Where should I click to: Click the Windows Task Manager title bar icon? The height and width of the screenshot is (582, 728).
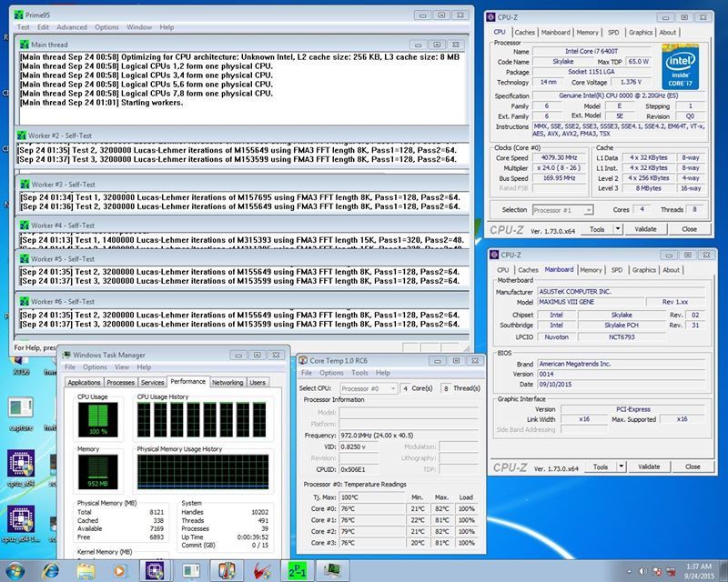point(66,355)
